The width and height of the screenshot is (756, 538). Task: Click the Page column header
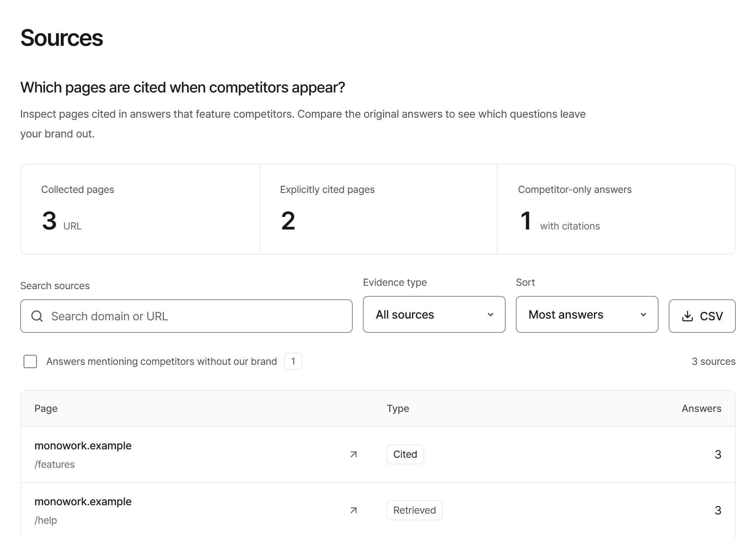click(46, 409)
